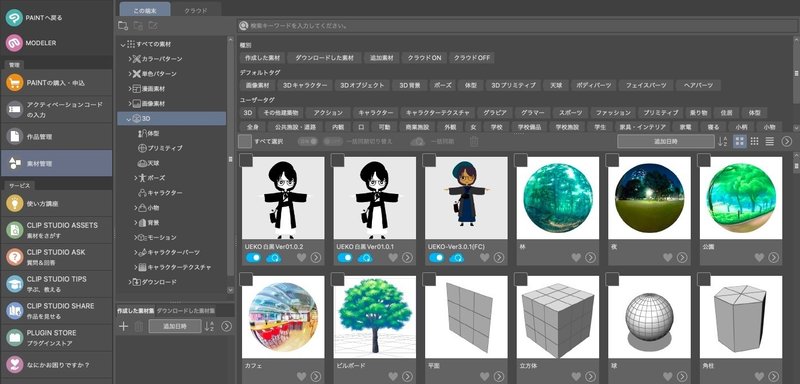Switch to 作成した素材集 tab
800x384 pixels.
click(135, 310)
